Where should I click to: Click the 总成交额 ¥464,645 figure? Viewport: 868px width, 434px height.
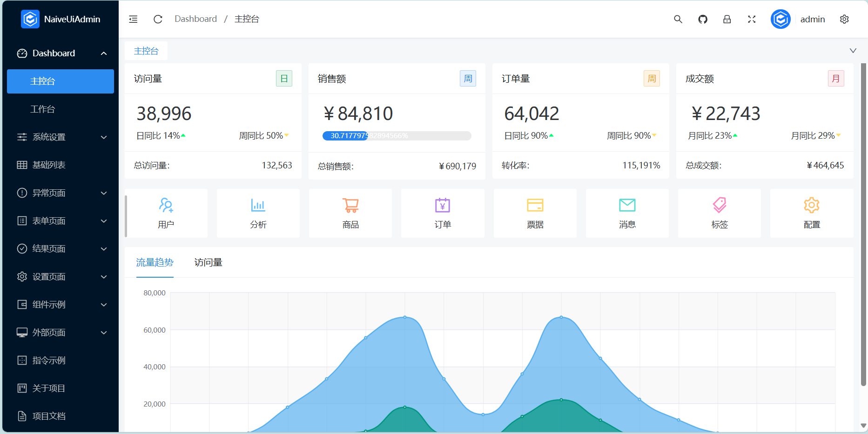[825, 165]
